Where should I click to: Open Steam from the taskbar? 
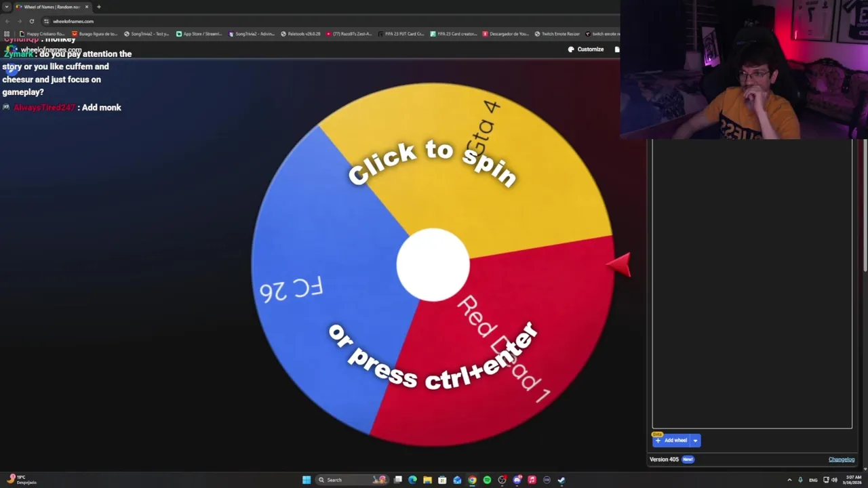click(x=561, y=480)
